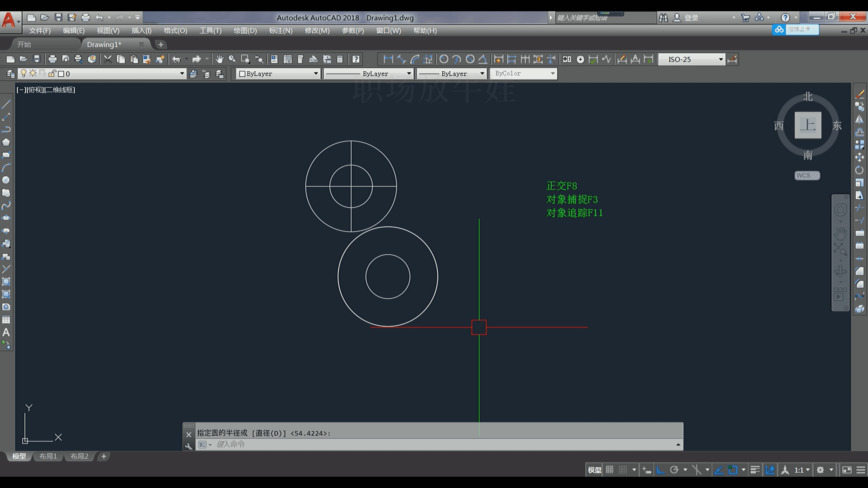Open the layer 0 dropdown list

click(182, 73)
